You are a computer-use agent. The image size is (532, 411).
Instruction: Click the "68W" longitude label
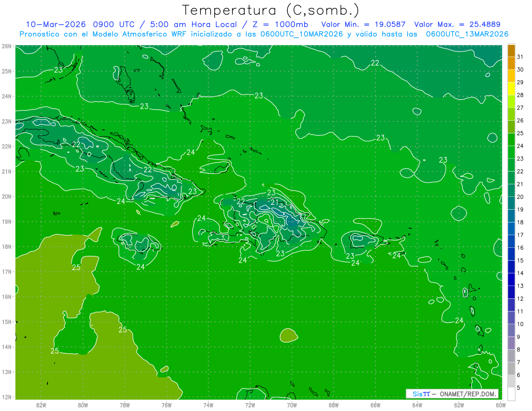click(334, 405)
